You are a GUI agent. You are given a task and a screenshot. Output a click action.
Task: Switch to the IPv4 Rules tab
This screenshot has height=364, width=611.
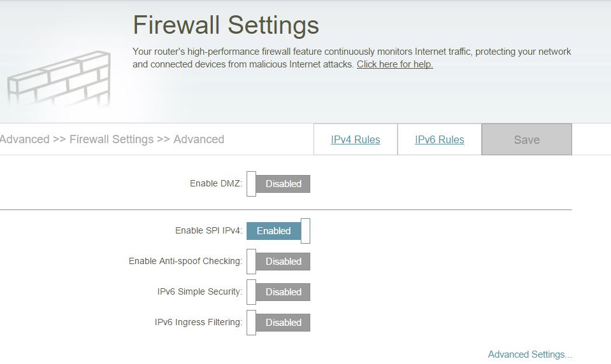point(355,140)
